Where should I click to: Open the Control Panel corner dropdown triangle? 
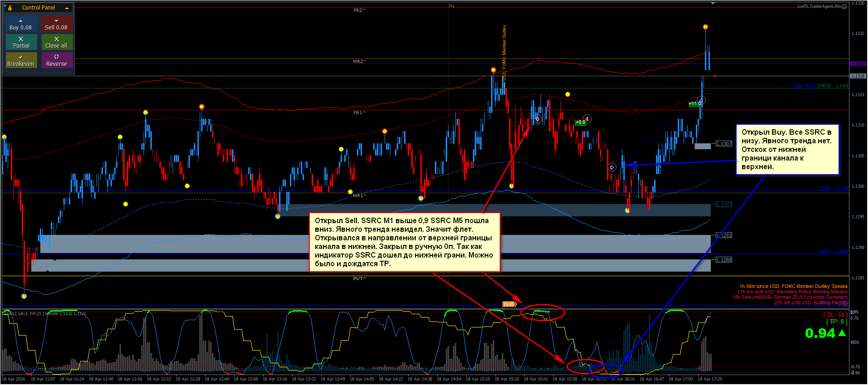tap(5, 6)
